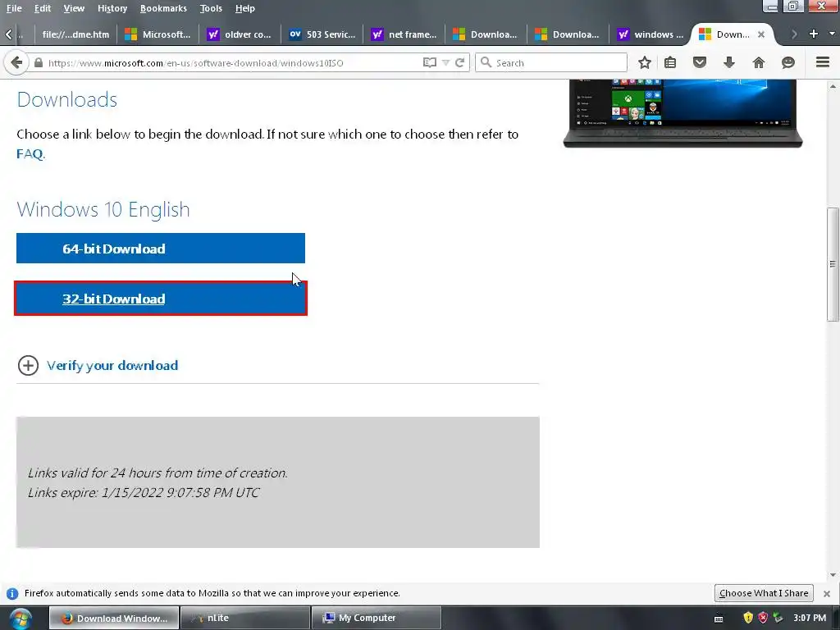Click the padlock site identity icon
840x630 pixels.
tap(38, 62)
